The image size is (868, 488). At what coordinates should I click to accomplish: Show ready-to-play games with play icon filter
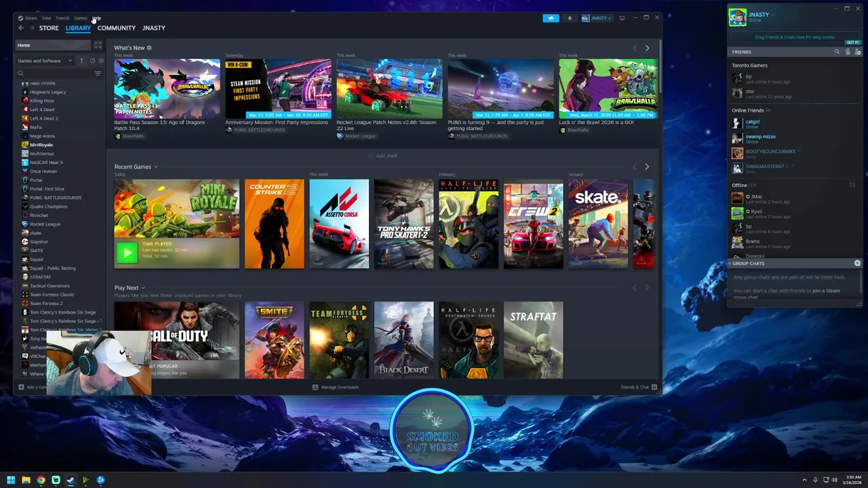pyautogui.click(x=101, y=60)
